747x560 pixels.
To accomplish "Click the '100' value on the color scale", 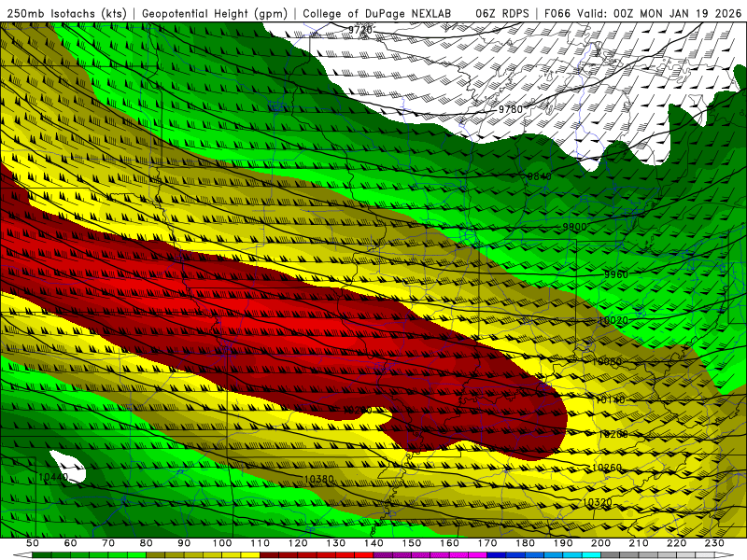I will (x=222, y=543).
